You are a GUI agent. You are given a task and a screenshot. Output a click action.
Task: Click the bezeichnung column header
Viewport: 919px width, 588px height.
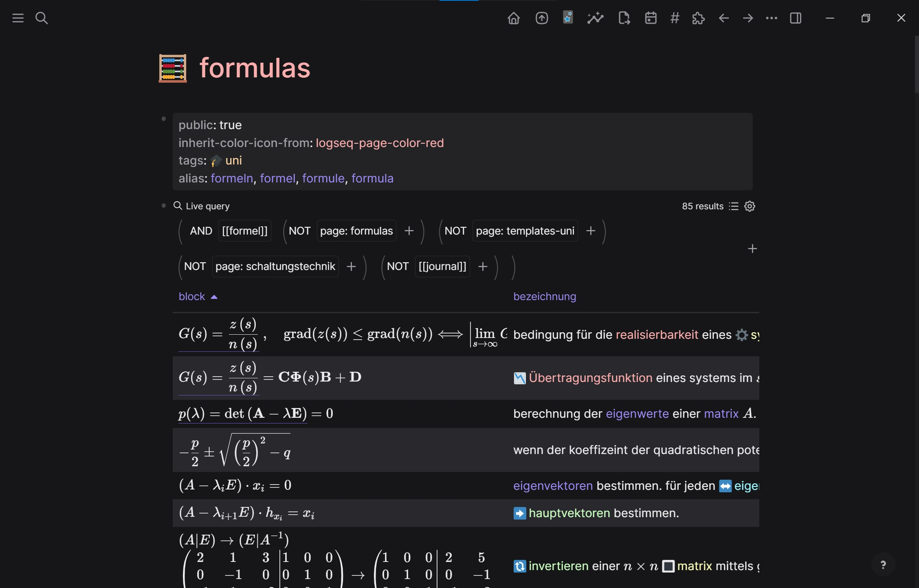[545, 296]
